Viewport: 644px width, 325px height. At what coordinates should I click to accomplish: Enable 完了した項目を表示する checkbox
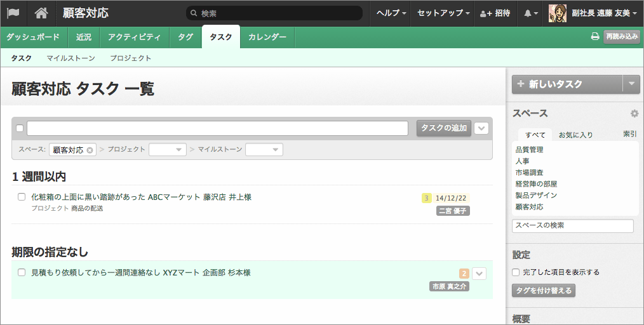click(516, 272)
